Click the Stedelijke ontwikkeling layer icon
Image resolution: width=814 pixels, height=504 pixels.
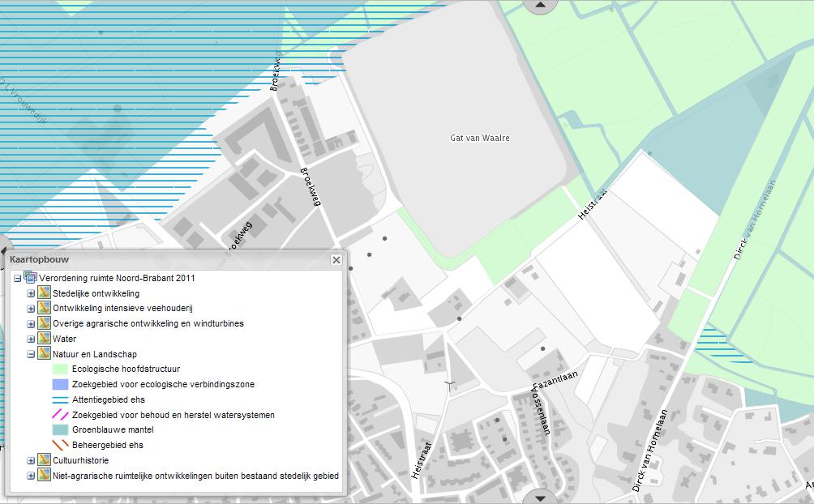point(45,293)
